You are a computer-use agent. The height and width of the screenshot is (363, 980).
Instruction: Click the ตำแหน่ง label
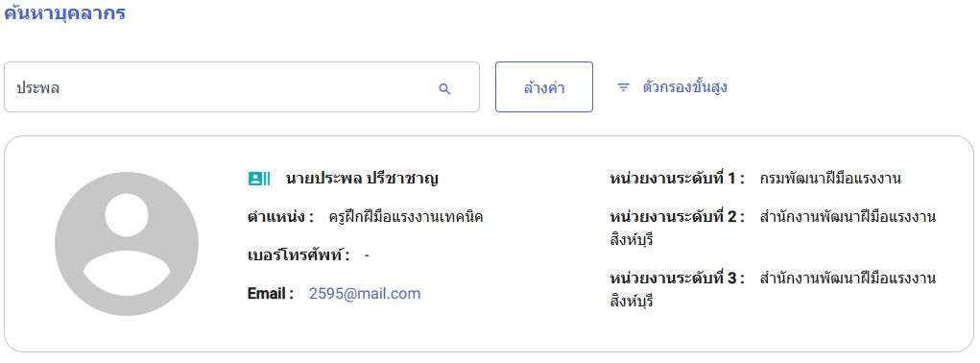pyautogui.click(x=280, y=217)
